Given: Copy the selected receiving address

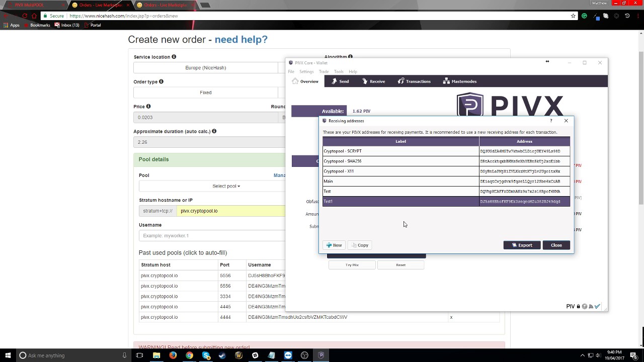Looking at the screenshot, I should (x=360, y=245).
